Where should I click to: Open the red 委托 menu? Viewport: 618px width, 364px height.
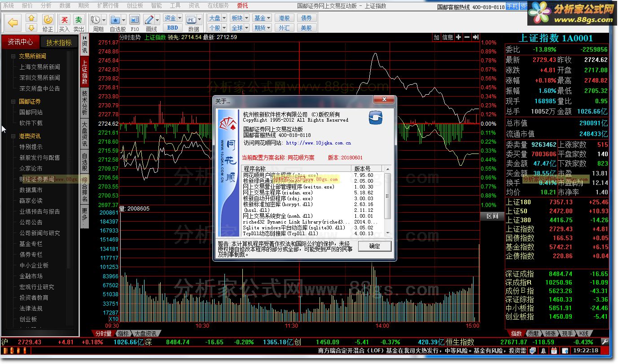(x=242, y=6)
